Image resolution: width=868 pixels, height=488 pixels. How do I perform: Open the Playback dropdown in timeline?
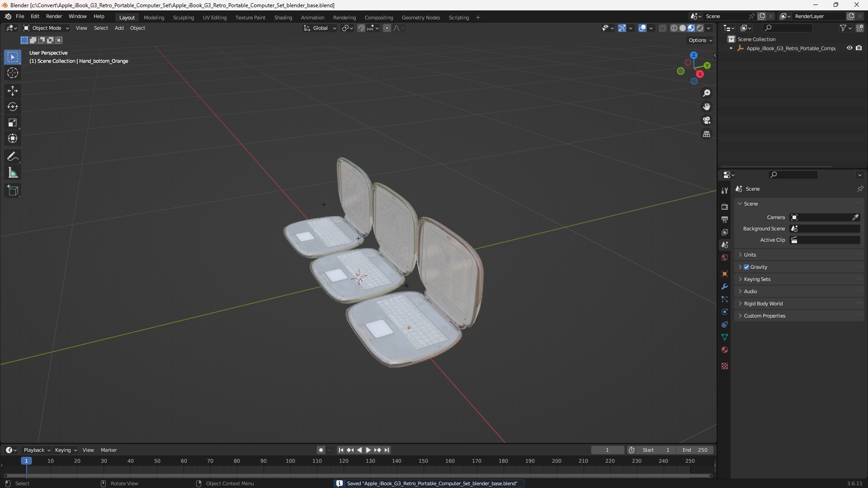click(37, 450)
